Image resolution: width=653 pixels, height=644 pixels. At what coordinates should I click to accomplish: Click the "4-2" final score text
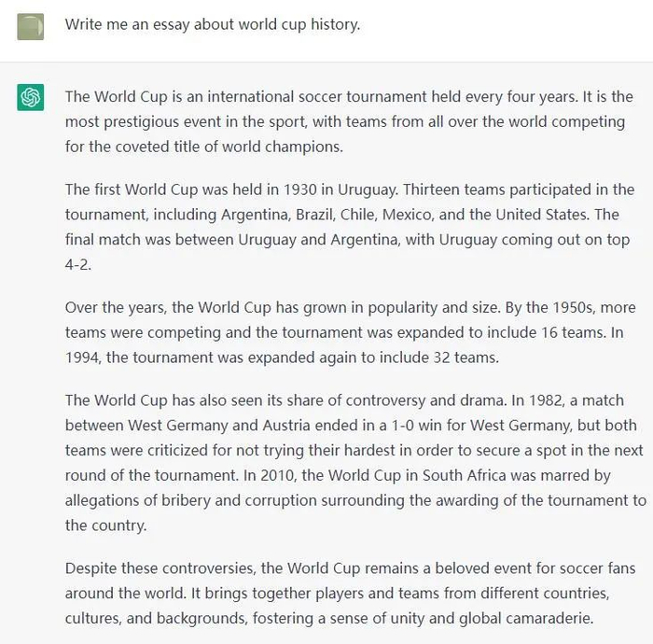(77, 264)
